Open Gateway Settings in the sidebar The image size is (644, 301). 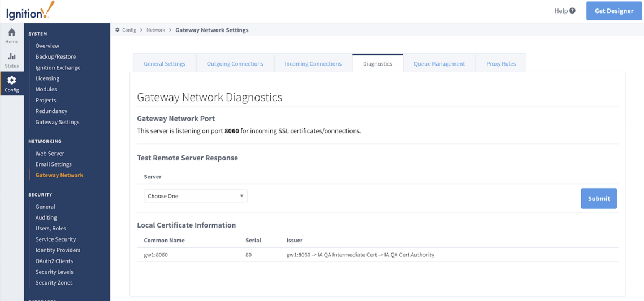point(58,122)
